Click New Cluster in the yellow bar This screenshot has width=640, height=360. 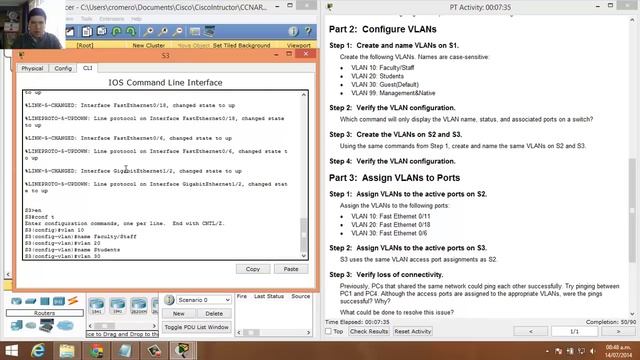point(149,45)
